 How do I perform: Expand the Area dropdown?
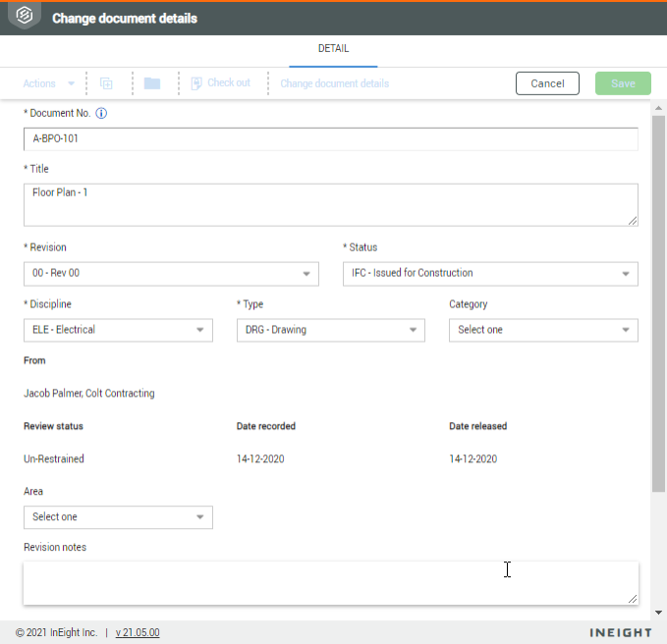(118, 517)
